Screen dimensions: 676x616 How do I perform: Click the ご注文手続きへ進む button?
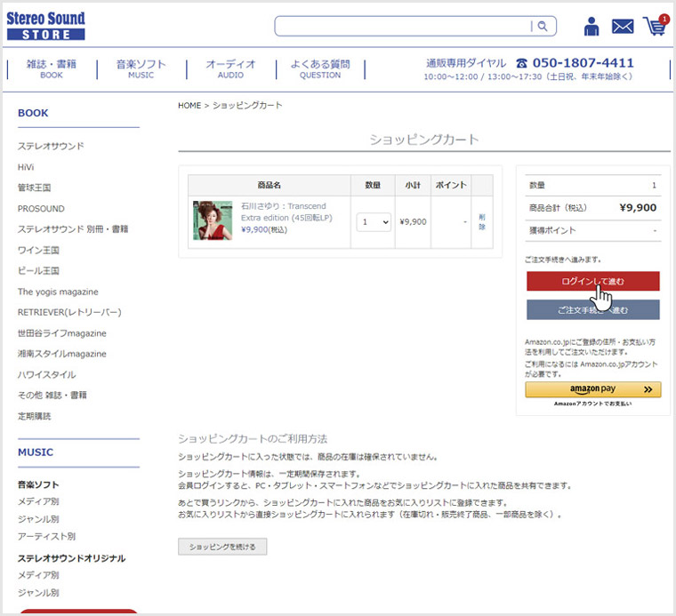(592, 309)
